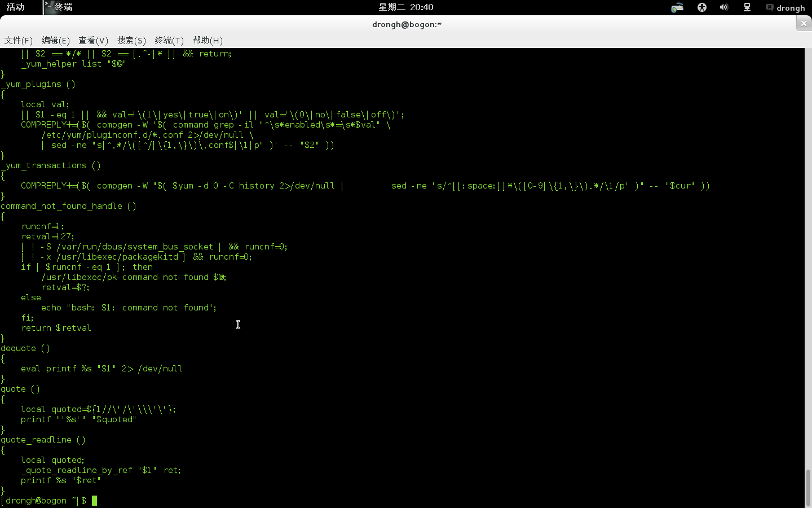Image resolution: width=812 pixels, height=508 pixels.
Task: Click the line "/usr/libexec/pk-command-not-found $@;"
Action: coord(134,277)
